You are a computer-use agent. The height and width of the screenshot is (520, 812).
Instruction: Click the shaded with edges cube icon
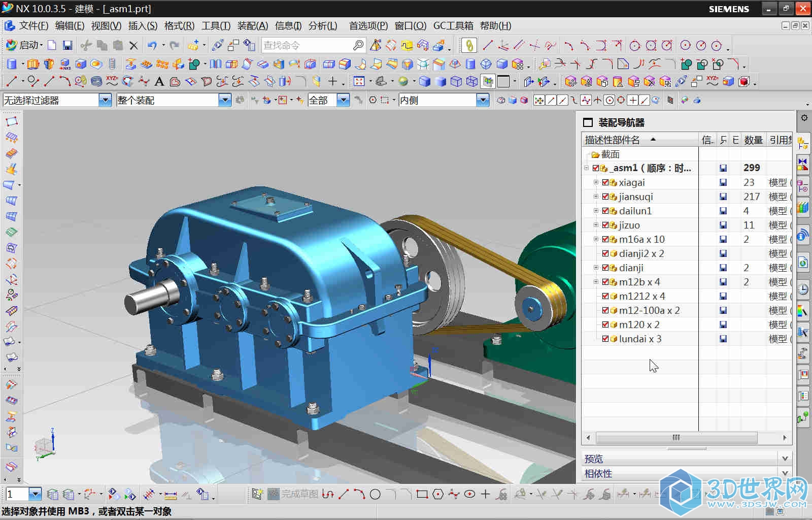(x=425, y=81)
